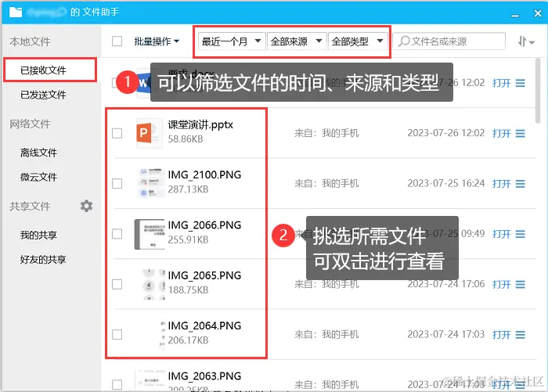This screenshot has height=392, width=548.
Task: Click 打开 link for IMG_2100.PNG
Action: 502,184
